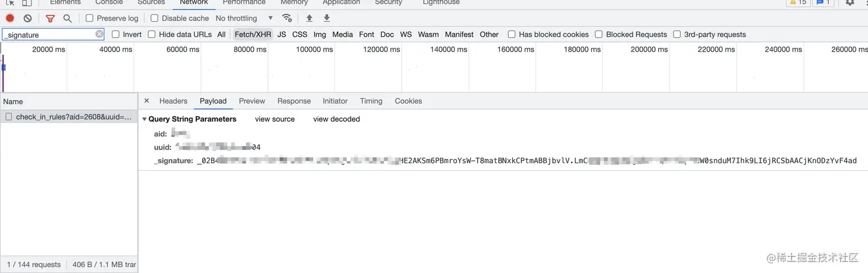Open the Timing tab
Viewport: 868px width, 273px height.
pos(371,101)
